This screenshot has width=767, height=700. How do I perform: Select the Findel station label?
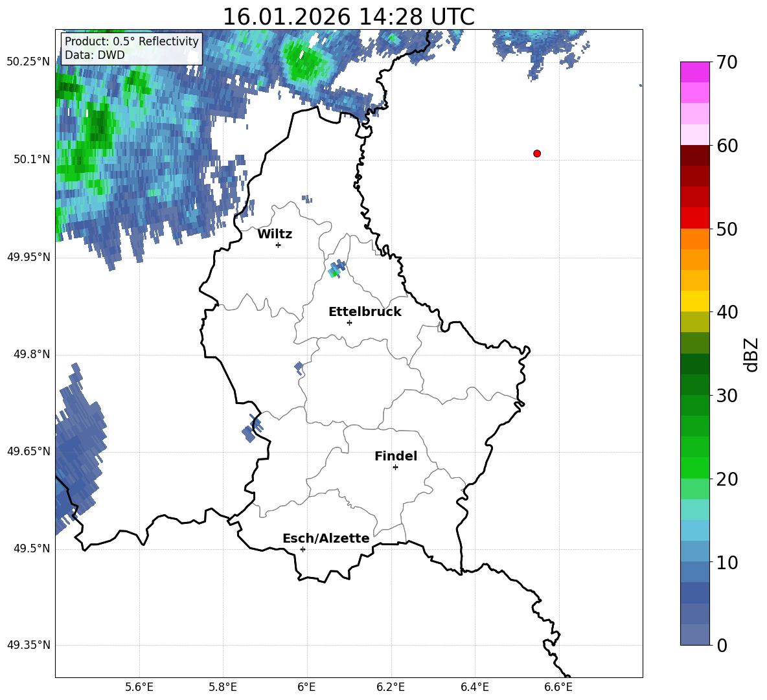396,456
